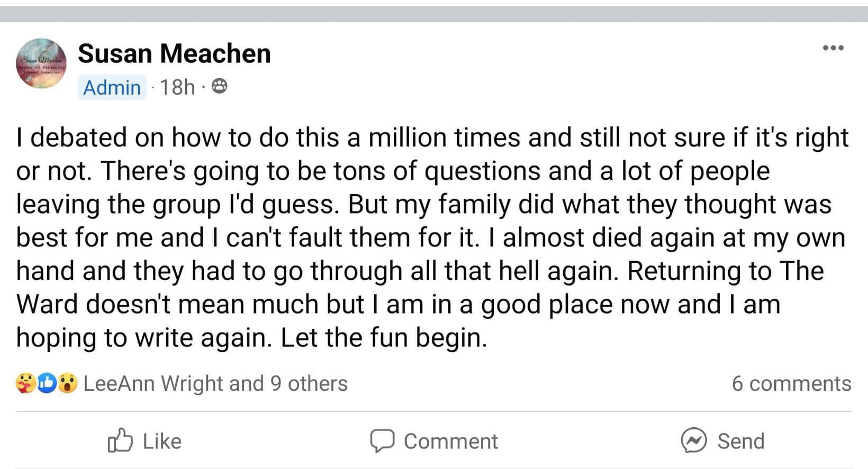This screenshot has height=469, width=868.
Task: View the 6 comments
Action: [791, 383]
